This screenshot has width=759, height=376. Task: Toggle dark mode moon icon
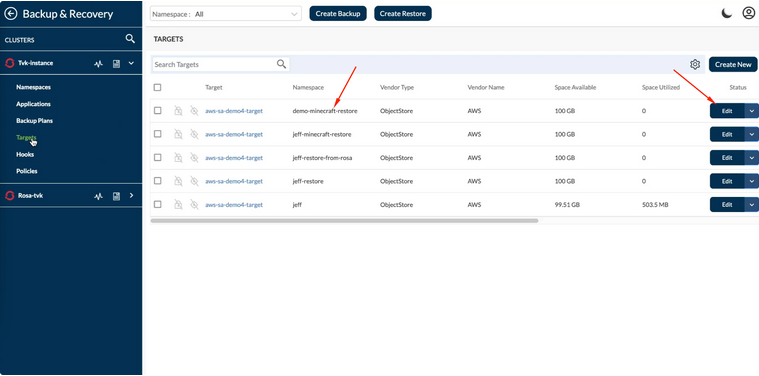pos(727,14)
